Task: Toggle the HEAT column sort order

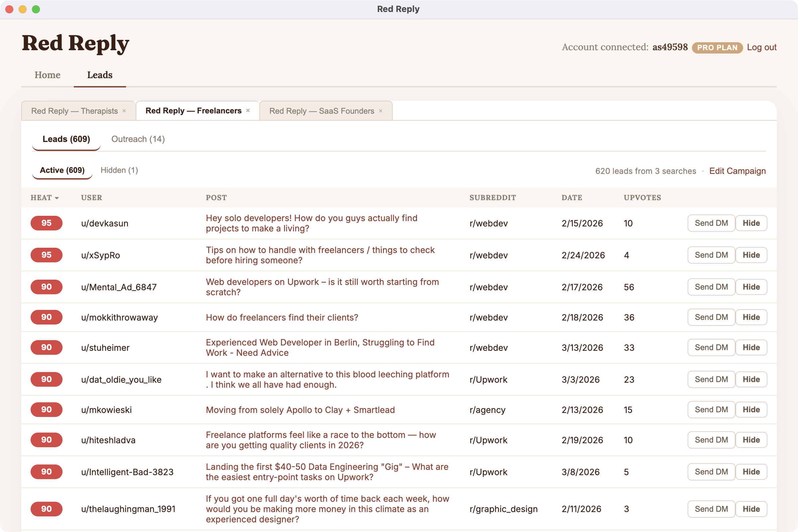Action: pos(45,198)
